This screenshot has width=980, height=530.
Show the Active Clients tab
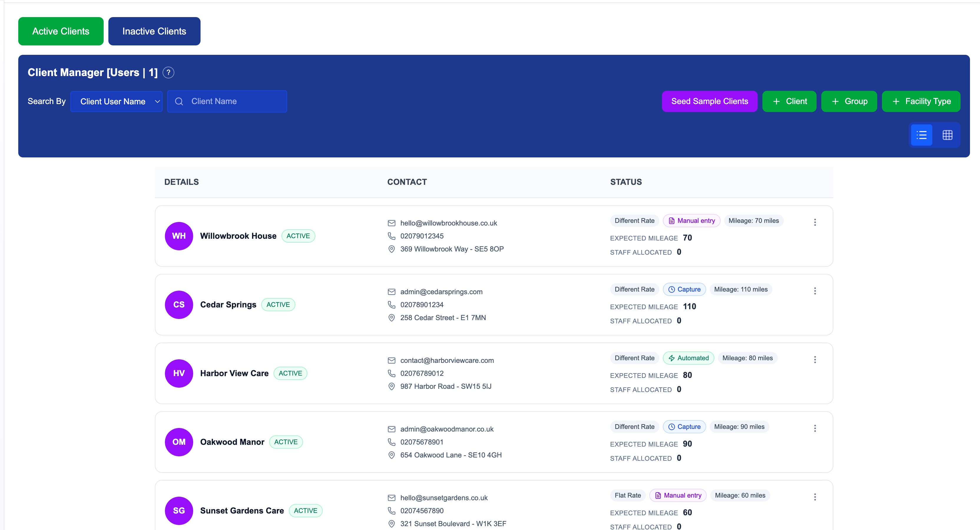[61, 31]
